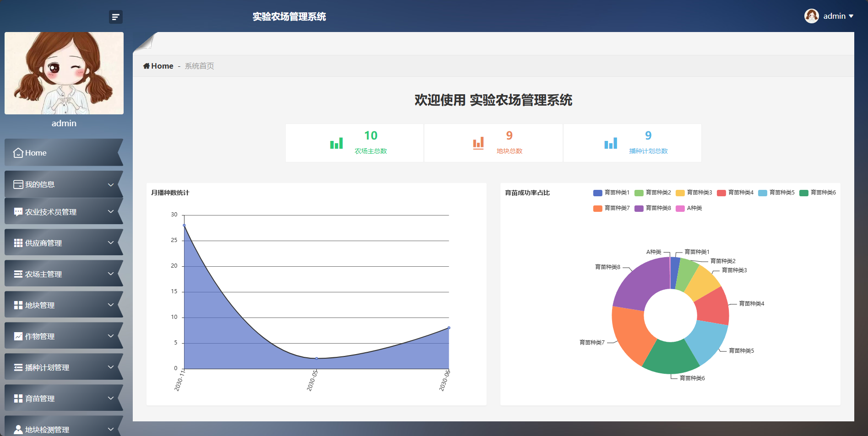Image resolution: width=868 pixels, height=436 pixels.
Task: Click the 地块管理 tiles icon
Action: tap(18, 305)
